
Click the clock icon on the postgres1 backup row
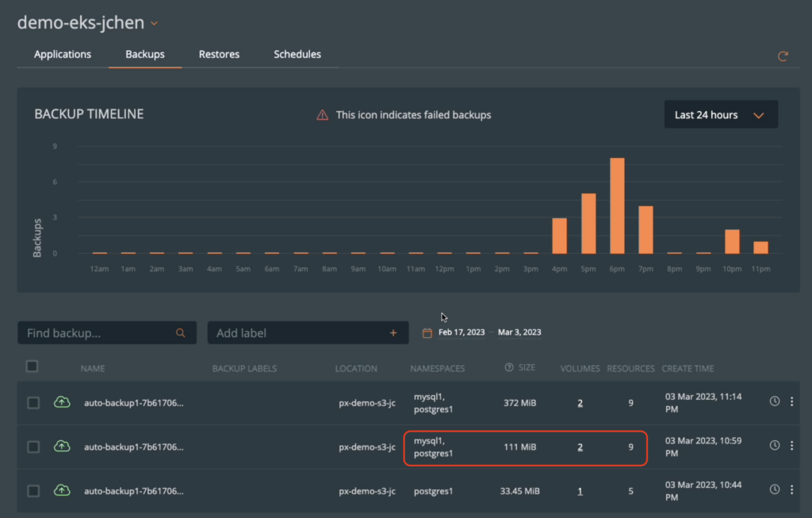(775, 489)
